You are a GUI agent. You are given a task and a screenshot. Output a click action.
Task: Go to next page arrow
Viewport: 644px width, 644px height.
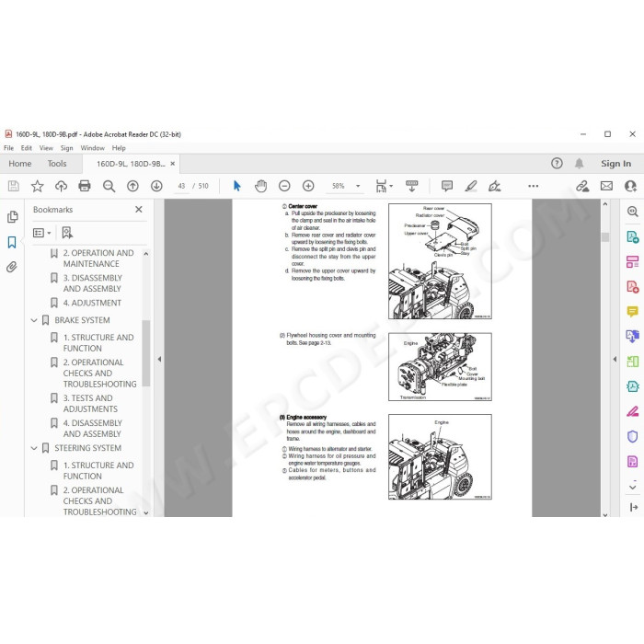pos(156,186)
